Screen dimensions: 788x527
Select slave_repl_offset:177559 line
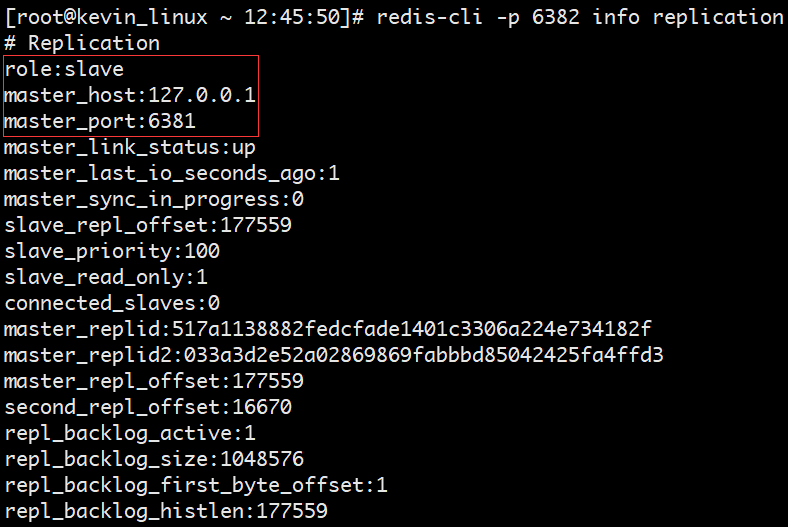coord(148,226)
